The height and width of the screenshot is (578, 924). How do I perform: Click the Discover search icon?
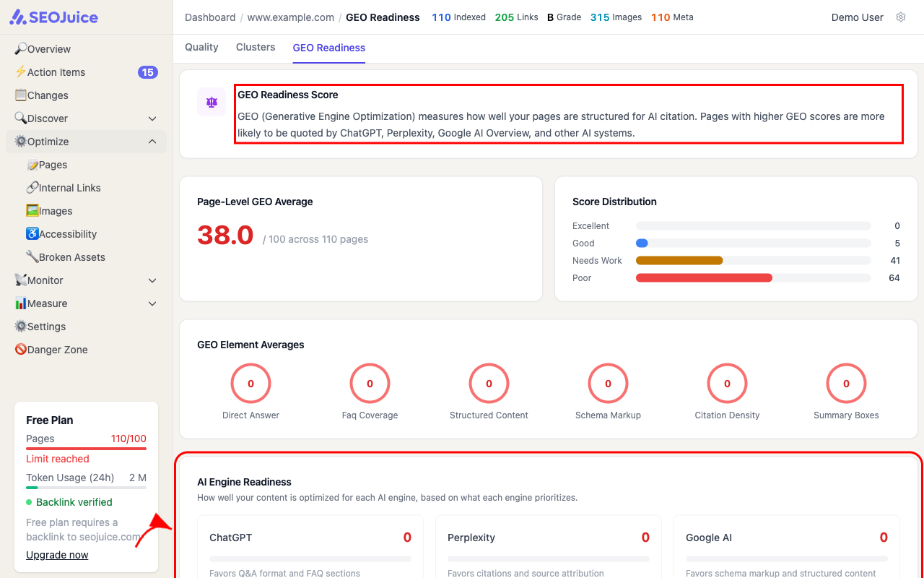tap(21, 118)
